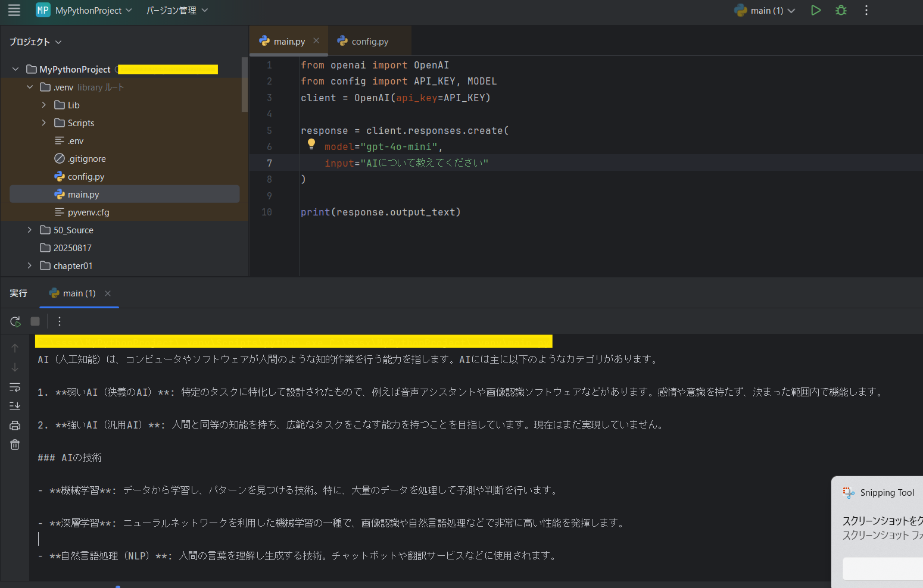
Task: Click the lightbulb quick-fix icon
Action: click(311, 144)
